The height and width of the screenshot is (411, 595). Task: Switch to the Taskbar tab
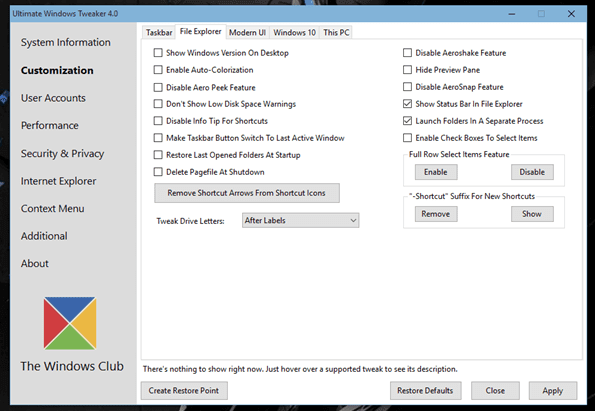[159, 33]
